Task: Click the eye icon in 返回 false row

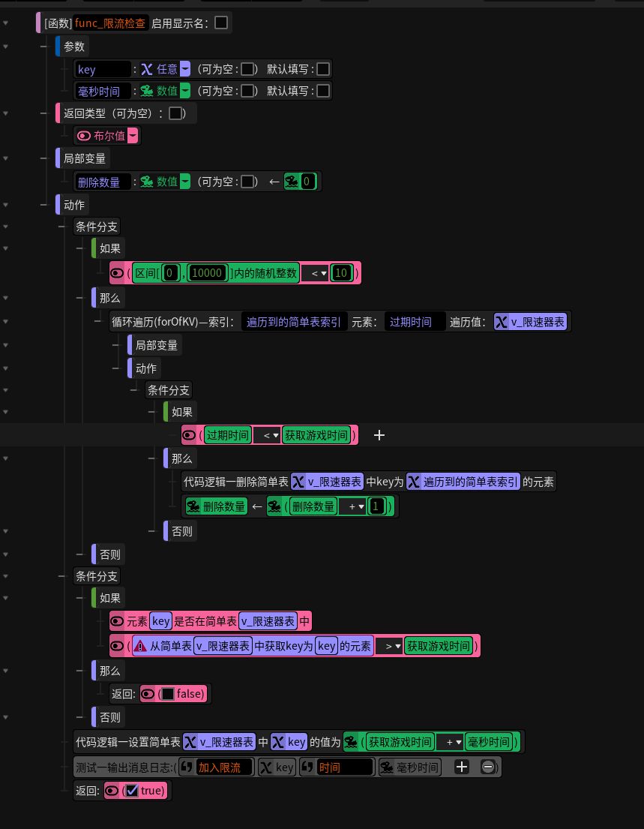Action: [x=148, y=694]
